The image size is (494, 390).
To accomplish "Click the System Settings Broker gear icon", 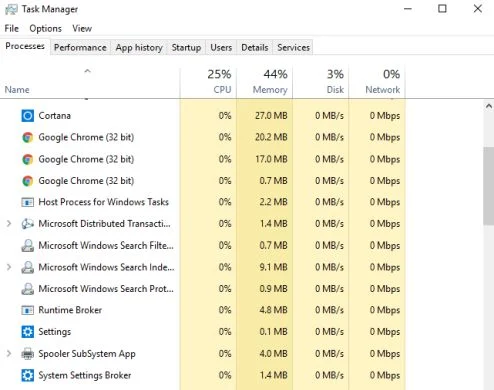I will (x=27, y=375).
